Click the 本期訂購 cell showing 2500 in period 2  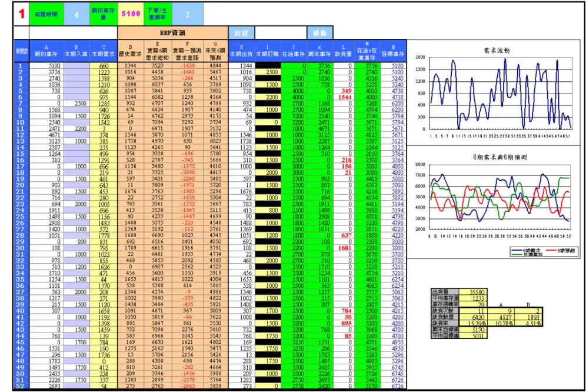coord(268,72)
